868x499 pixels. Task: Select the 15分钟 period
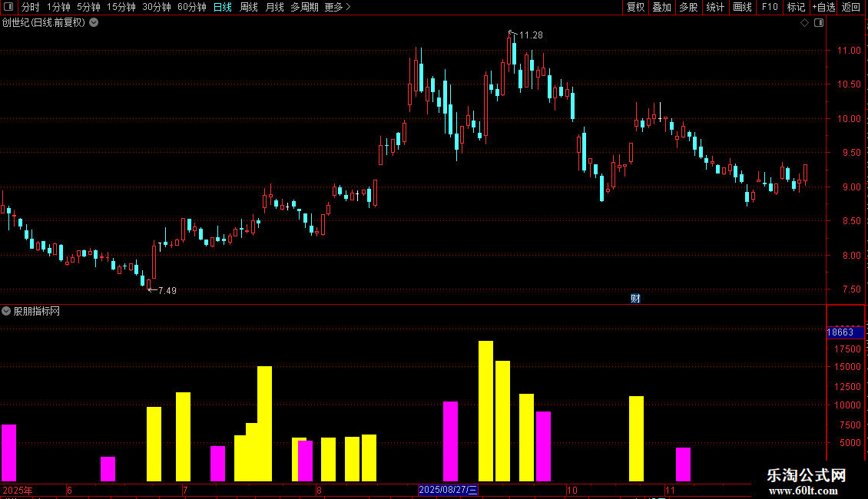point(121,7)
